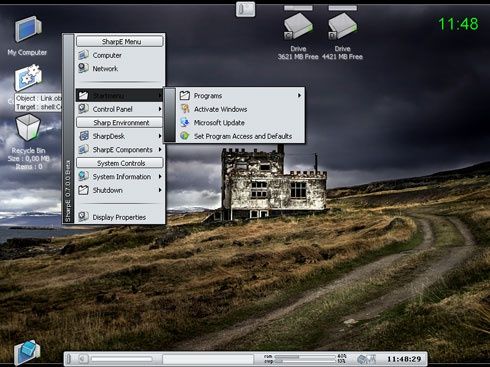Click the 11:48:29 taskbar clock
The width and height of the screenshot is (490, 367).
(x=404, y=359)
